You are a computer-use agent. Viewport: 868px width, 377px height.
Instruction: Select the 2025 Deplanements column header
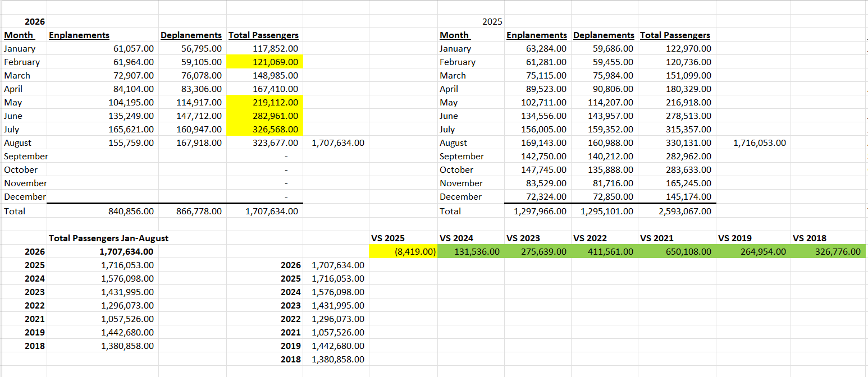[x=604, y=35]
